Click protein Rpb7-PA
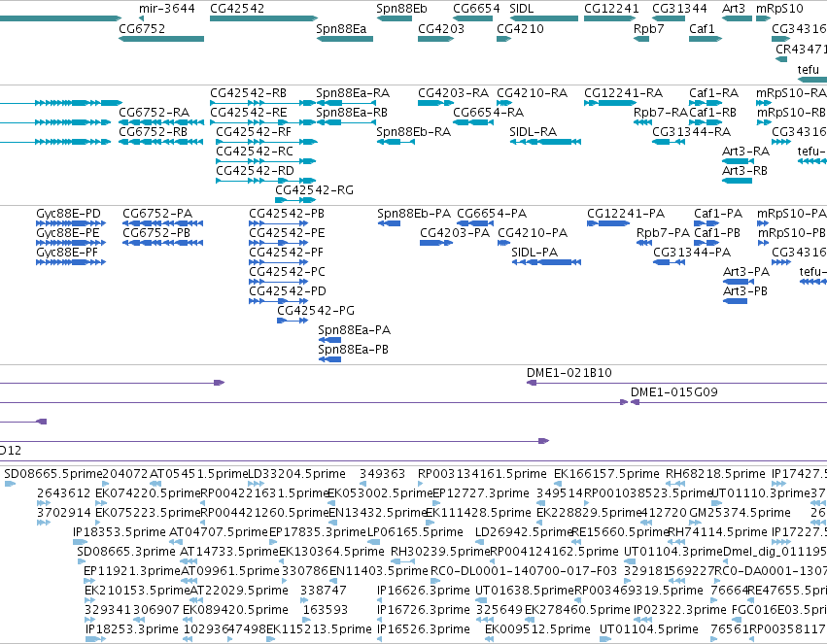Viewport: 827px width, 644px height. [x=644, y=243]
